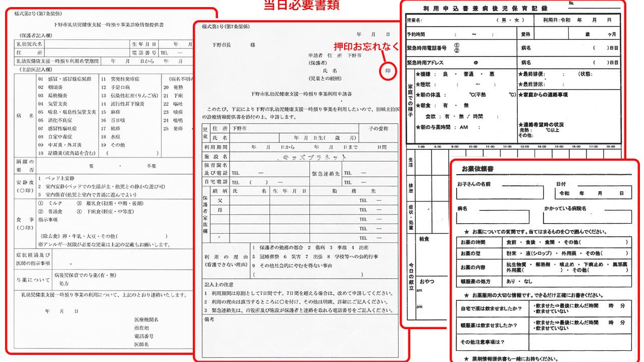Screen dimensions: 644x362
Task: Click the 'お薬の内容' row label
Action: click(x=472, y=267)
